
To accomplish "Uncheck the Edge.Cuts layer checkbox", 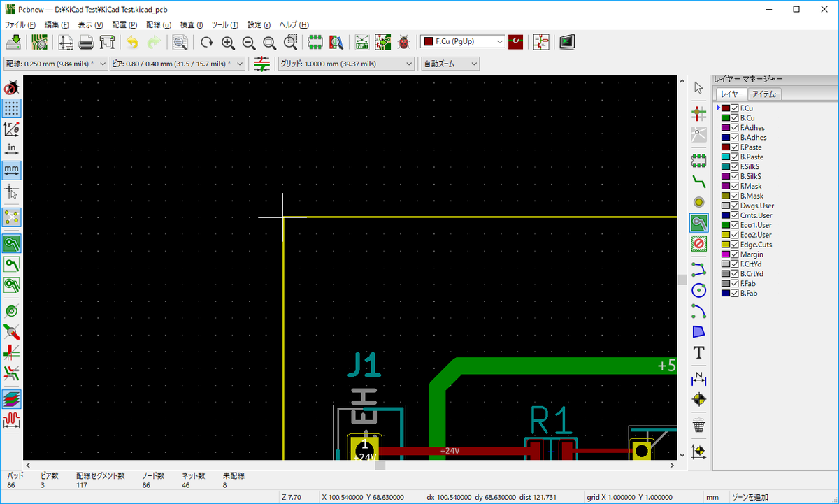I will coord(735,245).
